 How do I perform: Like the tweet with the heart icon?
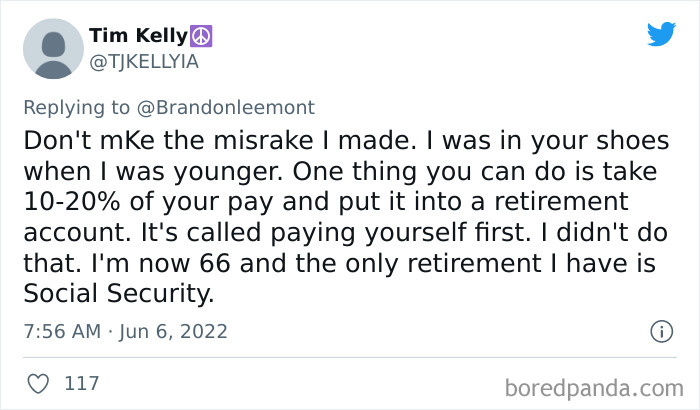[39, 382]
